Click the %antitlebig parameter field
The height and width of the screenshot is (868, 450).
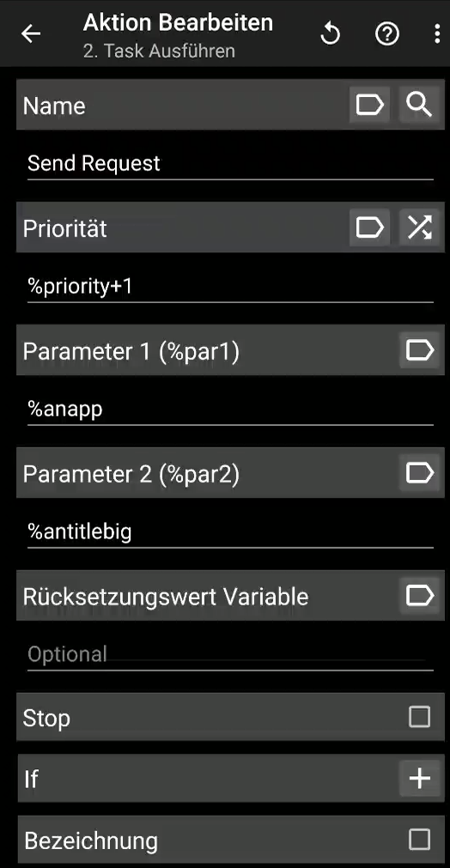click(x=230, y=532)
